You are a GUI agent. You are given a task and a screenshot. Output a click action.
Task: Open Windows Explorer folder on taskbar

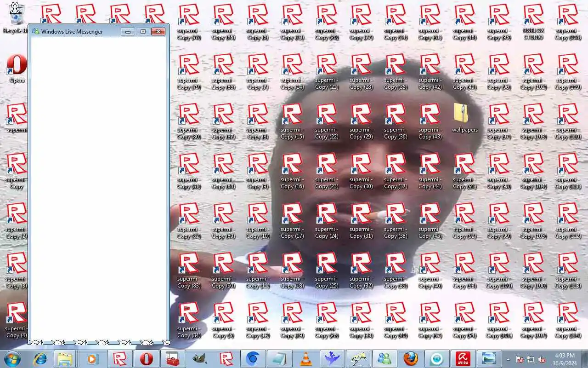pos(65,359)
